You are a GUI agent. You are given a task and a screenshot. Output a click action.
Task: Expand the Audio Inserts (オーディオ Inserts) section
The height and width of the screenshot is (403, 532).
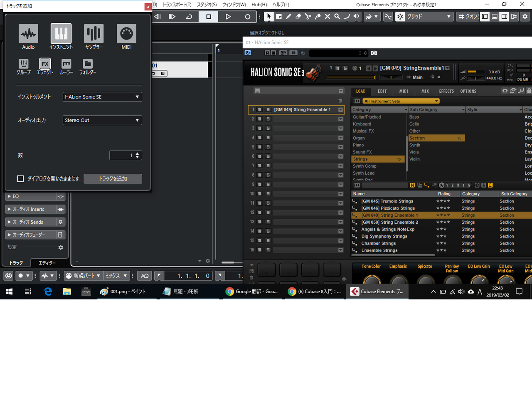click(x=35, y=209)
